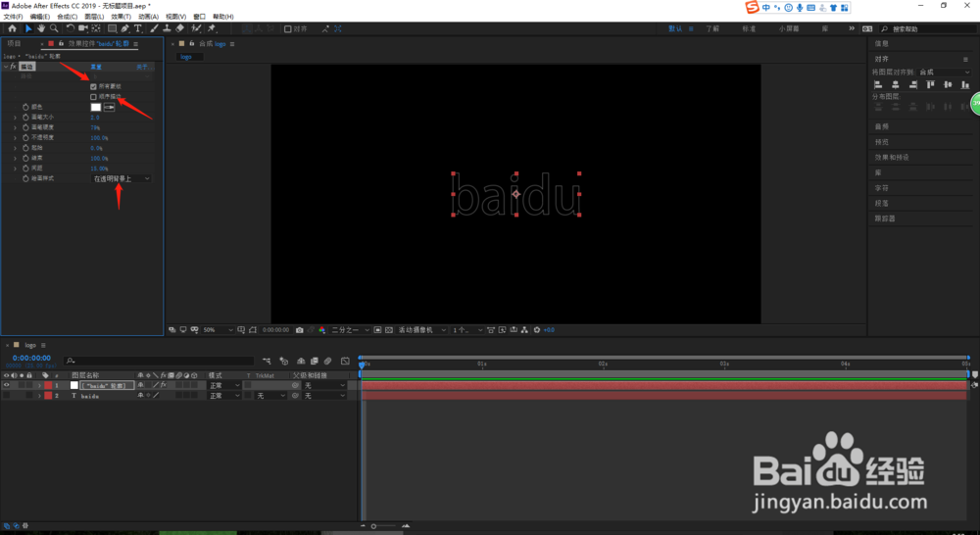Viewport: 980px width, 535px height.
Task: Open the 模式 blend mode dropdown for the baidu layer
Action: pos(224,396)
